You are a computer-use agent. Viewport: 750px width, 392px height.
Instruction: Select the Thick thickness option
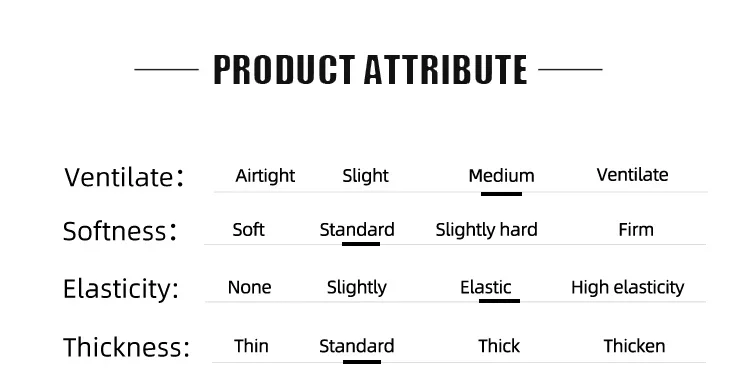pyautogui.click(x=499, y=346)
